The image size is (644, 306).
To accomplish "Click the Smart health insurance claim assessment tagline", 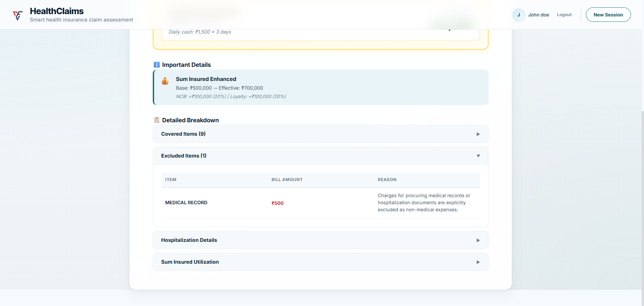I will [82, 20].
